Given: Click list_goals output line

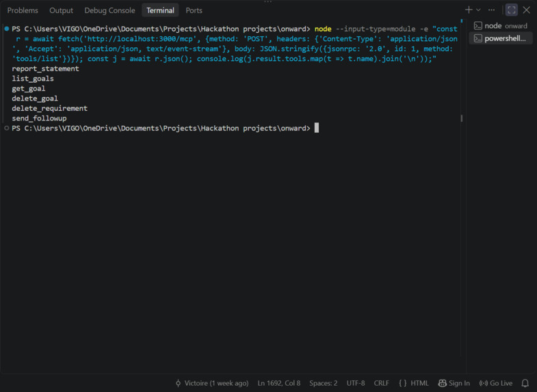Looking at the screenshot, I should [33, 79].
